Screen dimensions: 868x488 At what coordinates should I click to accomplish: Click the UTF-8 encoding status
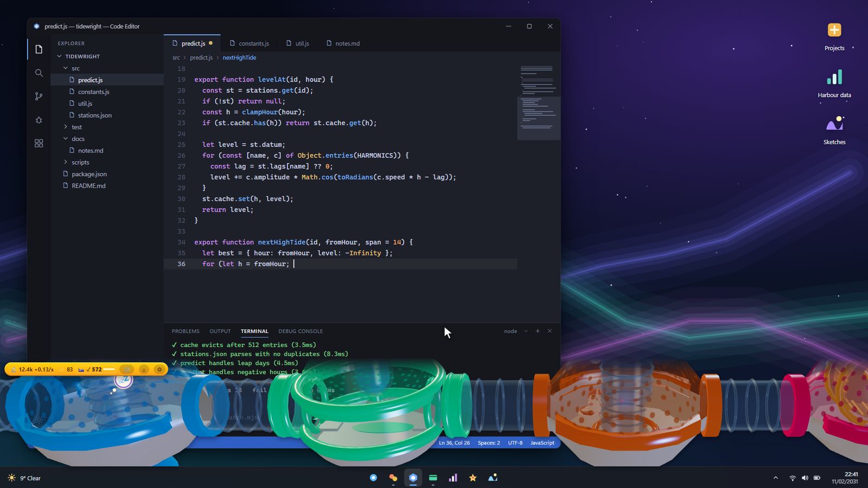[515, 443]
